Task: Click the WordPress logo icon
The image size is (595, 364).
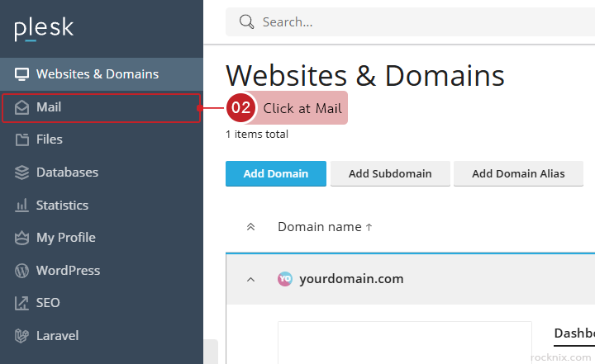Action: (x=21, y=271)
